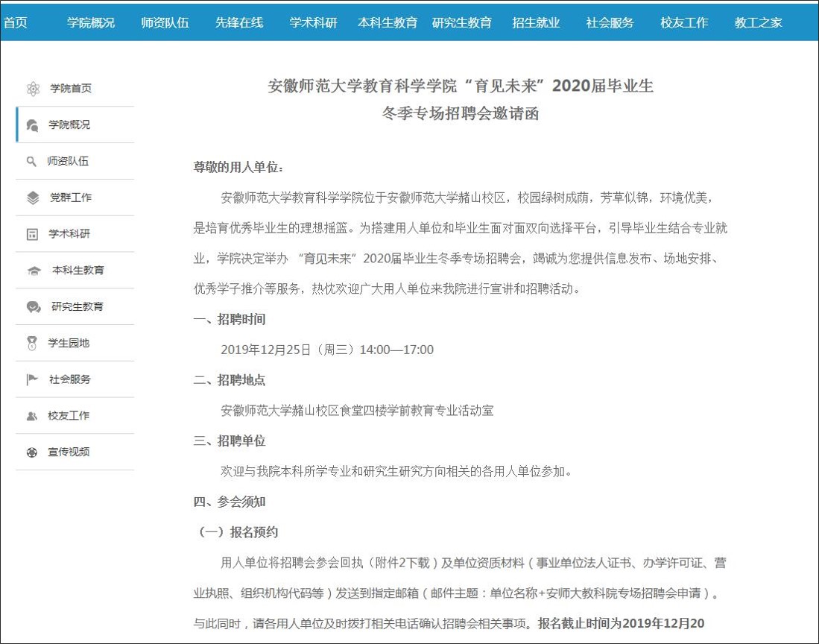Open the 师资队伍 top navigation menu
Screen dimensions: 819x644
(x=165, y=22)
